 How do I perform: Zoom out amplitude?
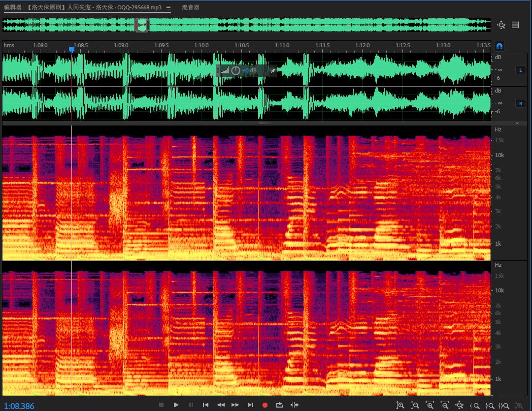tap(415, 405)
